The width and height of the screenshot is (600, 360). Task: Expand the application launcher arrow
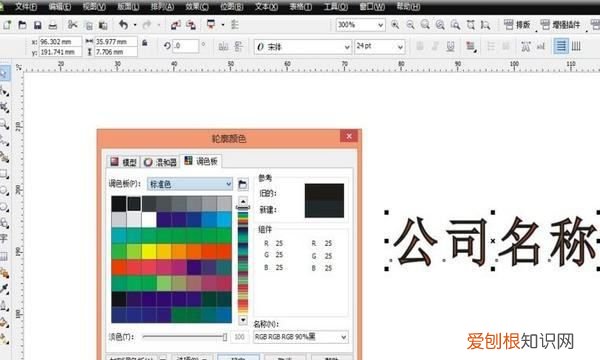click(222, 25)
